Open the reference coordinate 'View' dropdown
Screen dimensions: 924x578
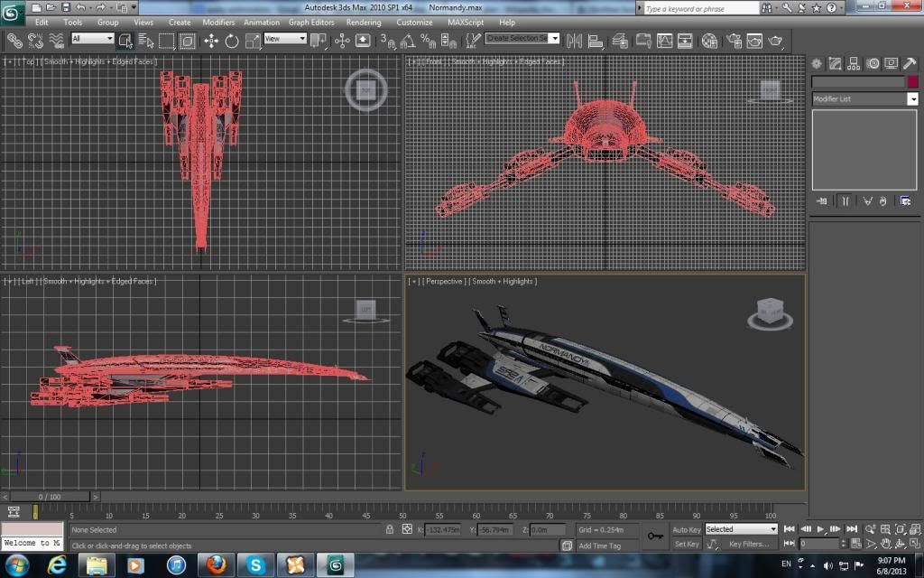[x=285, y=39]
